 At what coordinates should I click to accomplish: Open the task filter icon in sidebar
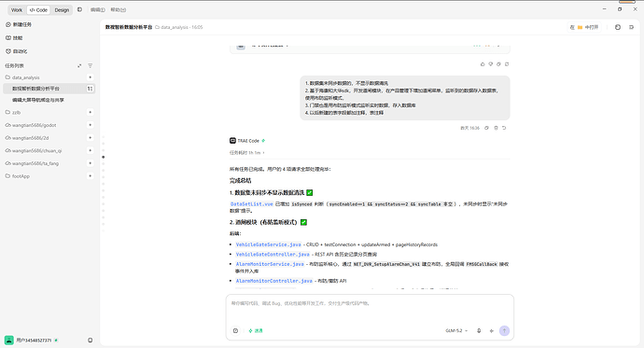pos(90,65)
